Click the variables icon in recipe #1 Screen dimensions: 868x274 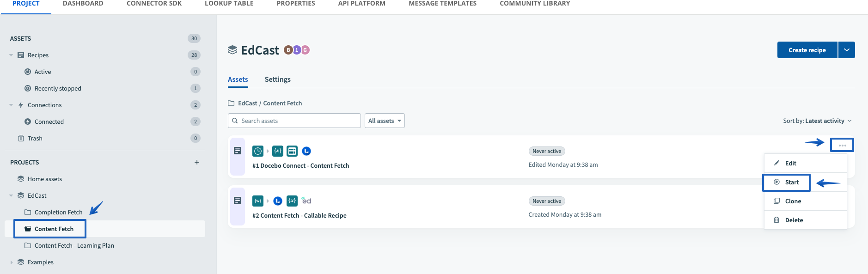[x=278, y=151]
